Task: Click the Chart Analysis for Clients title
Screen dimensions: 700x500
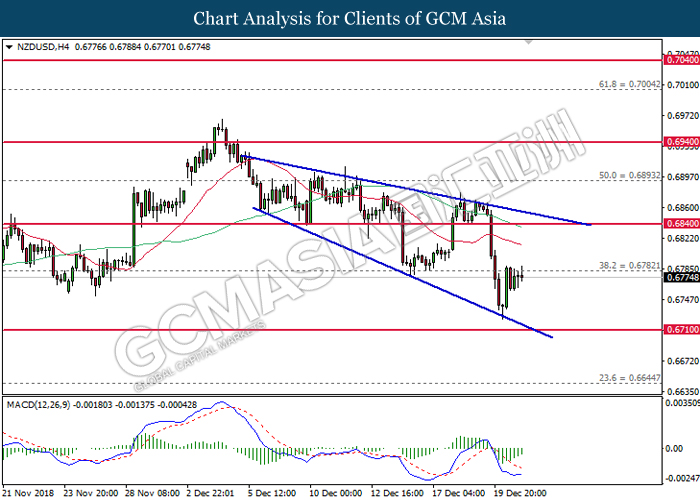Action: coord(350,19)
